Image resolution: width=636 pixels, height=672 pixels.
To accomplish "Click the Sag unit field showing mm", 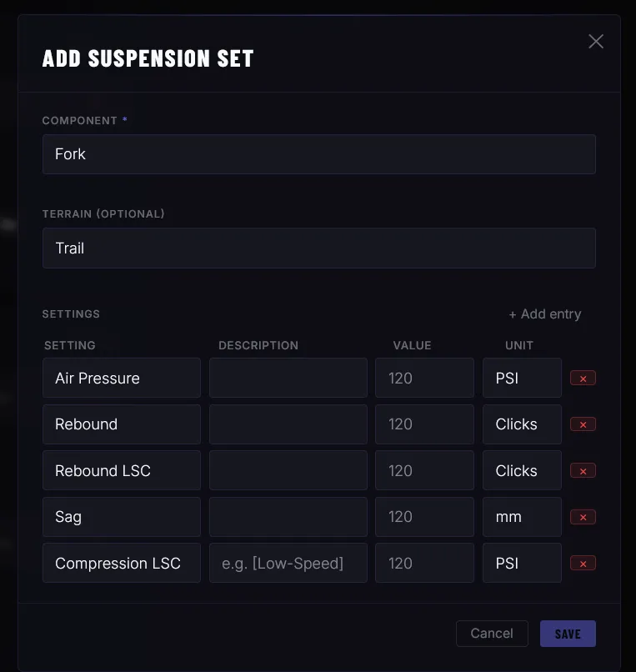I will 522,517.
